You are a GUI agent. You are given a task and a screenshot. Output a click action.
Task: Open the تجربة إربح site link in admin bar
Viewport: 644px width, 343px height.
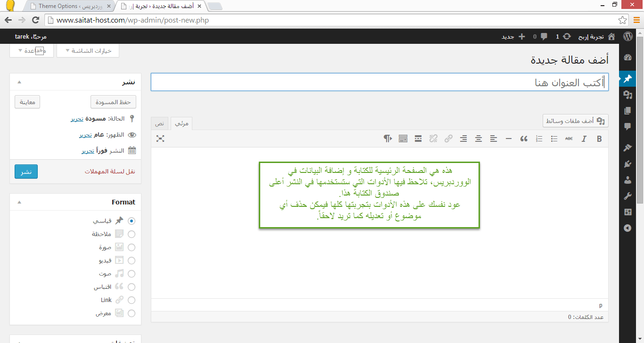click(596, 36)
